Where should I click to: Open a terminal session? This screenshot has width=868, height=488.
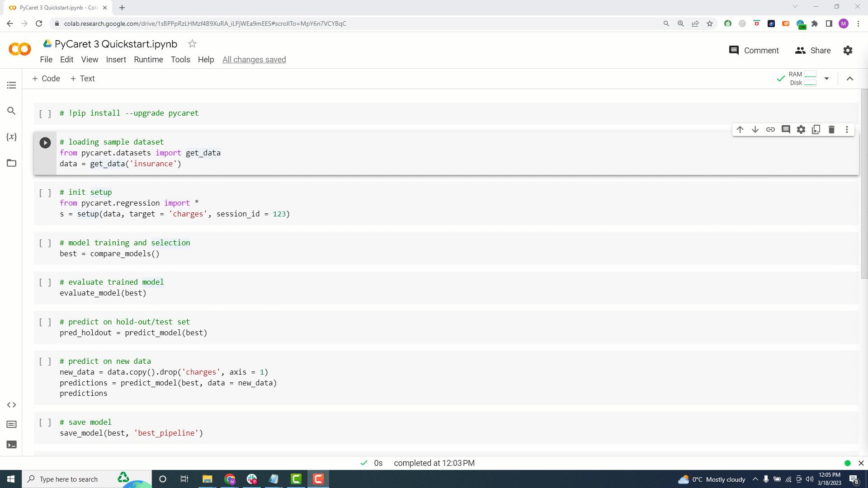(x=11, y=444)
